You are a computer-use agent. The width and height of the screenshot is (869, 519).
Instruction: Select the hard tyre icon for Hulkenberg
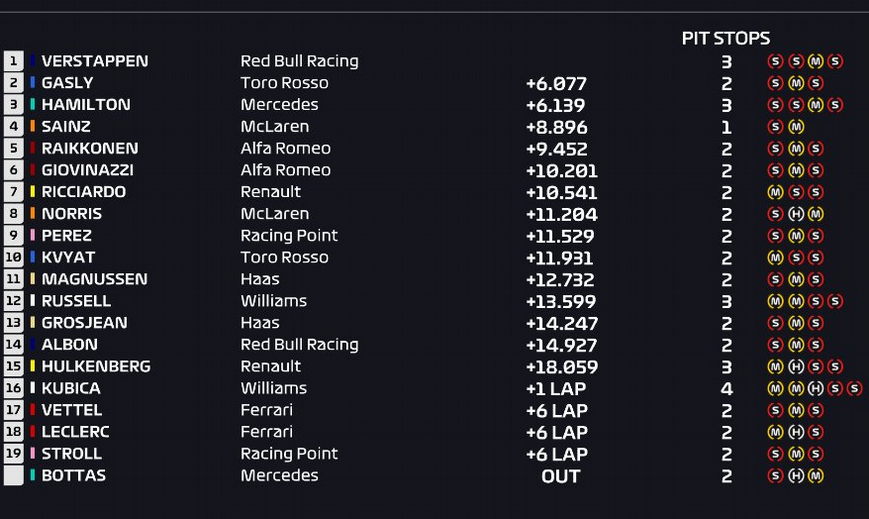[795, 367]
